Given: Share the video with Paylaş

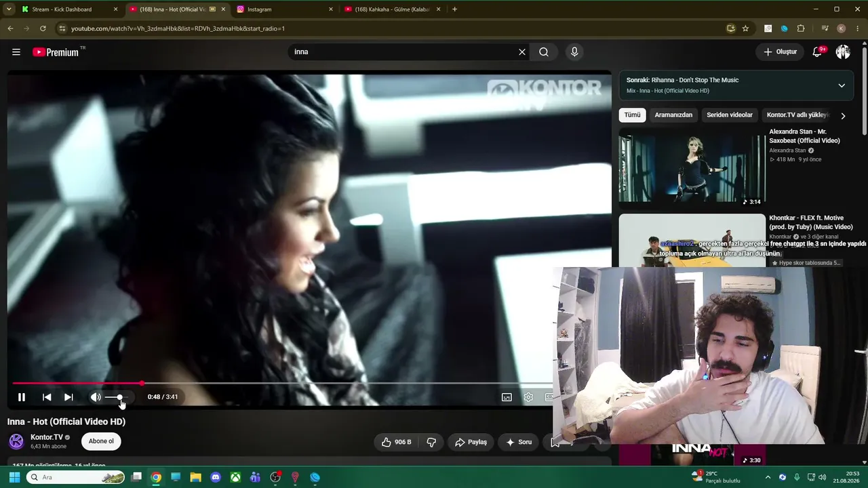Looking at the screenshot, I should click(x=471, y=442).
